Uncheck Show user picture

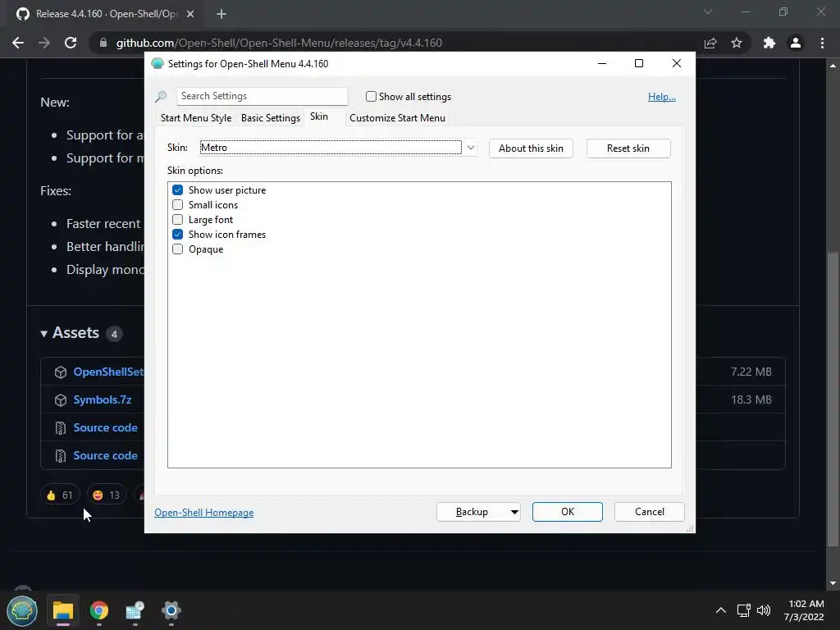pos(178,190)
